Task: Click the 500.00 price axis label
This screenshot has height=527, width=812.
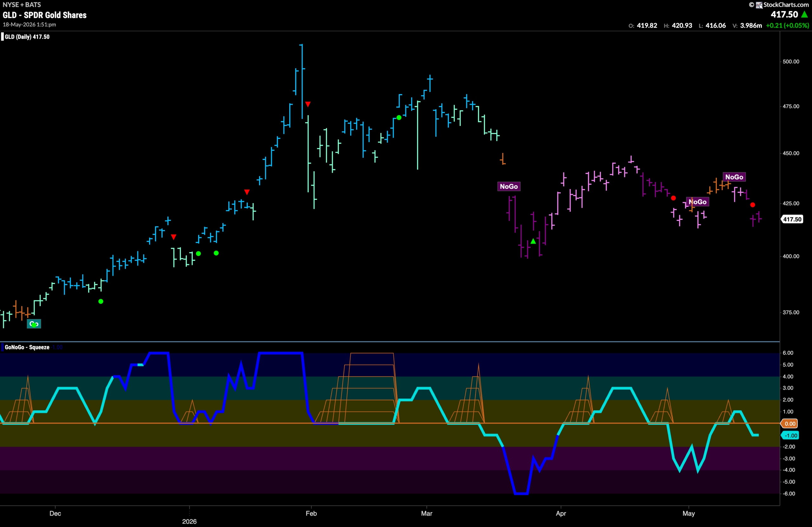Action: pos(791,62)
